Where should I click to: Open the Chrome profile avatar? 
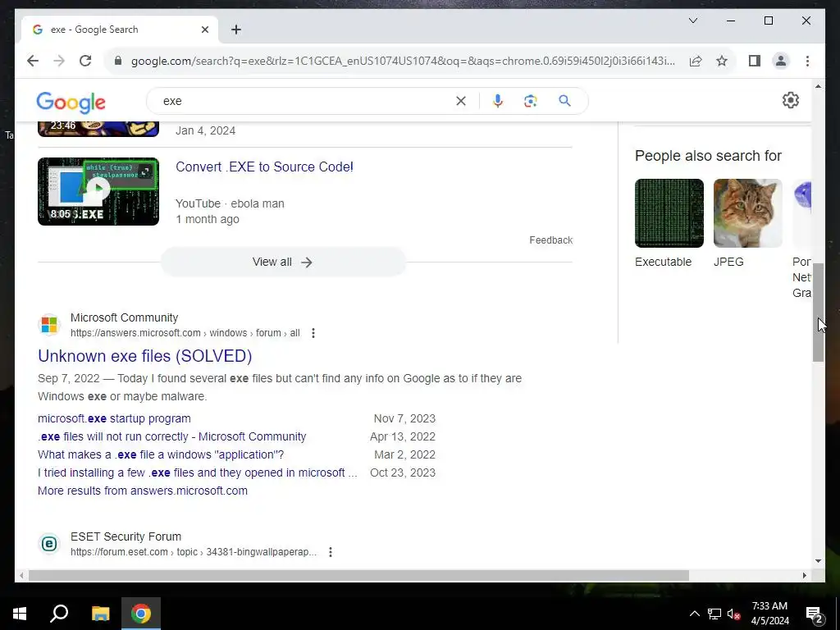781,61
